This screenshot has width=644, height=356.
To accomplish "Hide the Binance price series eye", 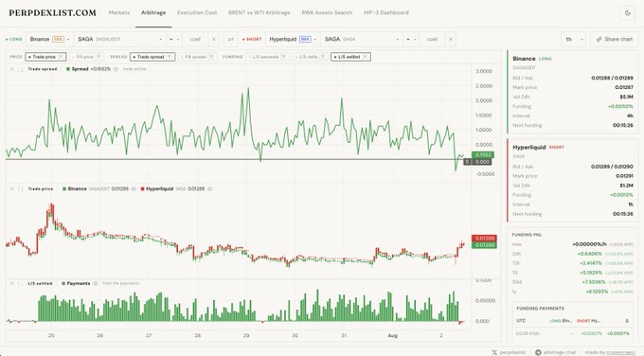I will click(x=134, y=188).
